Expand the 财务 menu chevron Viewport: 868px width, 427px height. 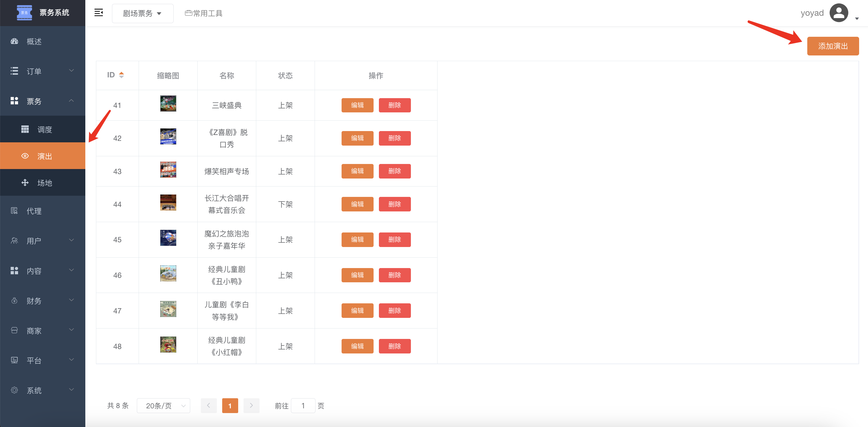pos(71,300)
